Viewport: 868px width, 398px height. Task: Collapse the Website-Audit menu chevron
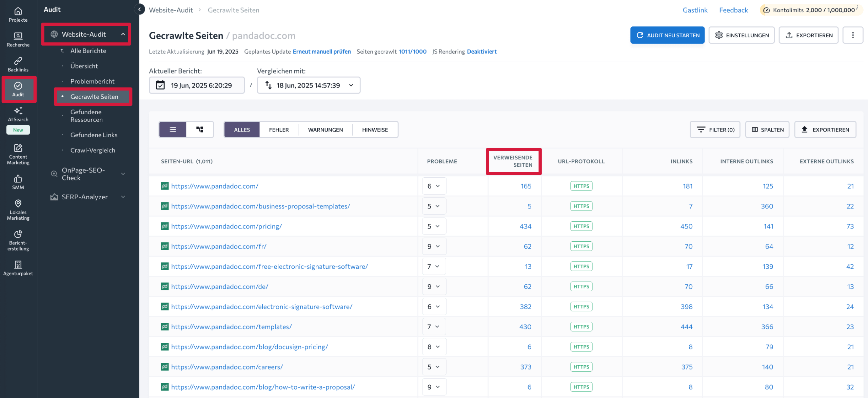(x=123, y=34)
